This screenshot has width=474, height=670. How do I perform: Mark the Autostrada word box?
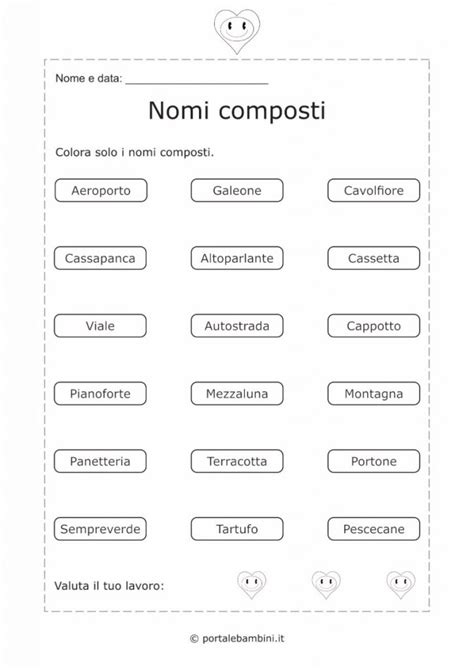click(237, 326)
